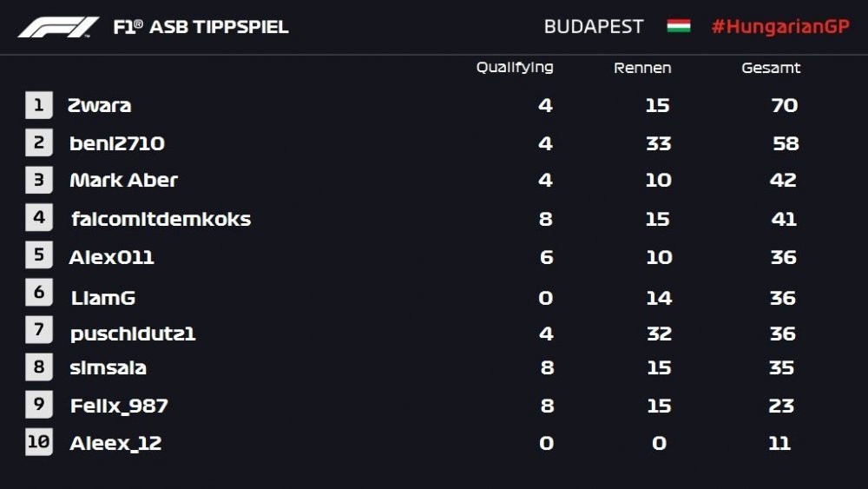Open player beni2710's name
Viewport: 868px width, 489px height.
[117, 143]
